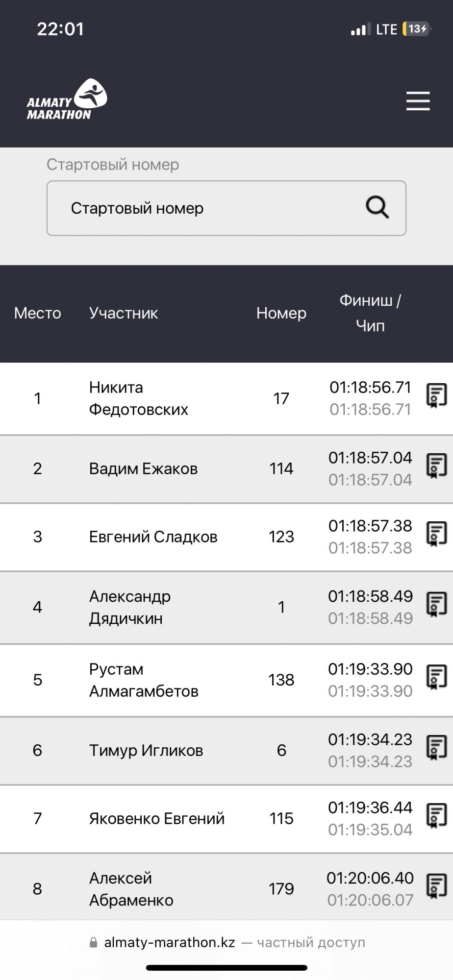Tap the Место column header
Viewport: 453px width, 980px height.
(38, 313)
